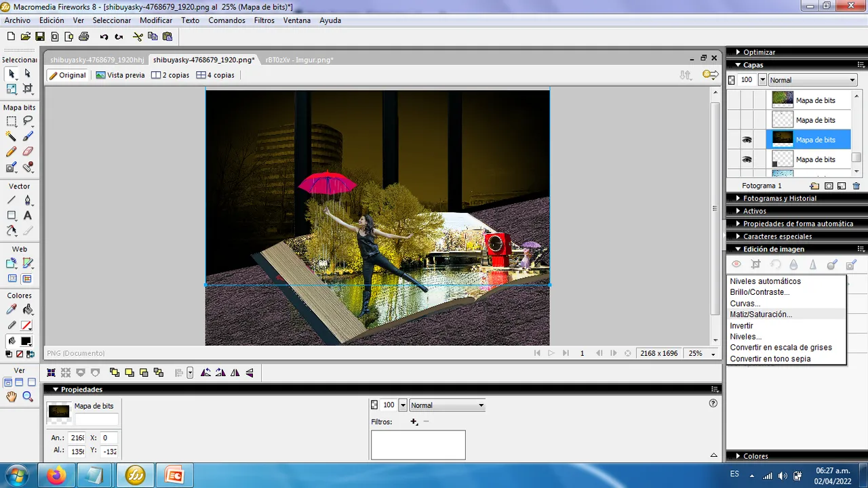
Task: Click the Cut scissors icon
Action: [x=138, y=37]
